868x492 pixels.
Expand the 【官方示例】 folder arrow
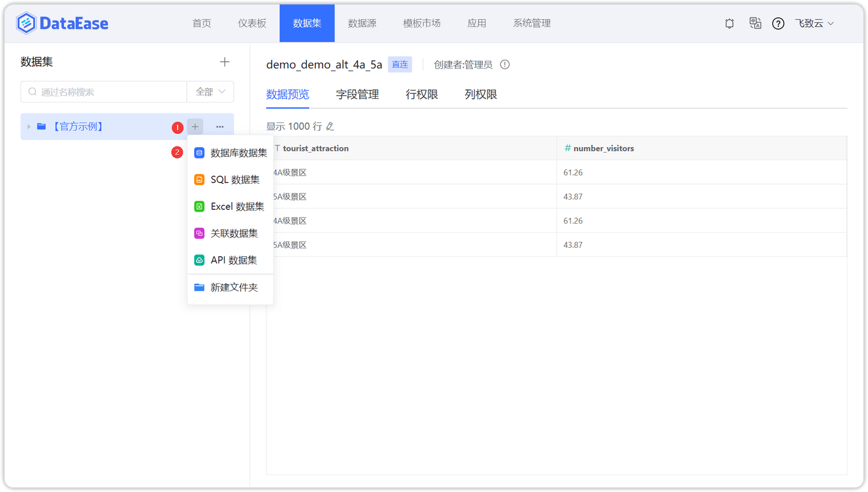pyautogui.click(x=28, y=127)
